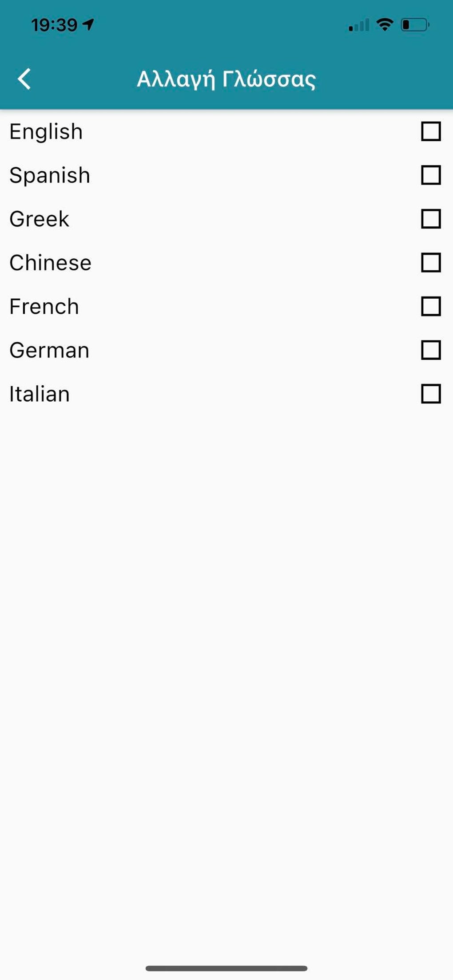Select the Chinese checkbox
The height and width of the screenshot is (980, 453).
[430, 262]
